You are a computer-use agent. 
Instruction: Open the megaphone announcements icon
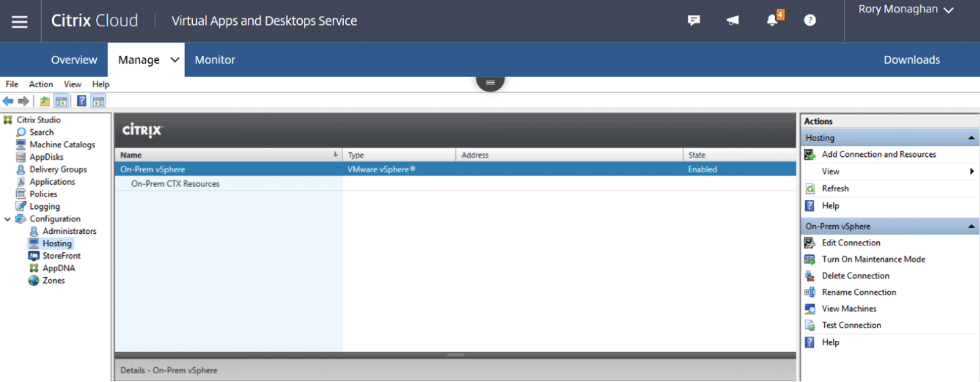coord(732,20)
